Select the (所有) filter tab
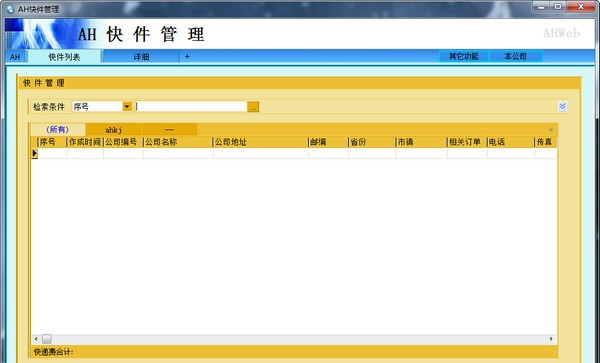The width and height of the screenshot is (600, 363). coord(57,130)
